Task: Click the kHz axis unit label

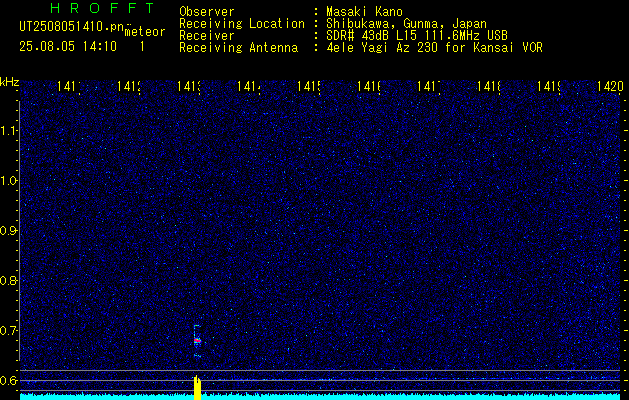Action: click(10, 83)
